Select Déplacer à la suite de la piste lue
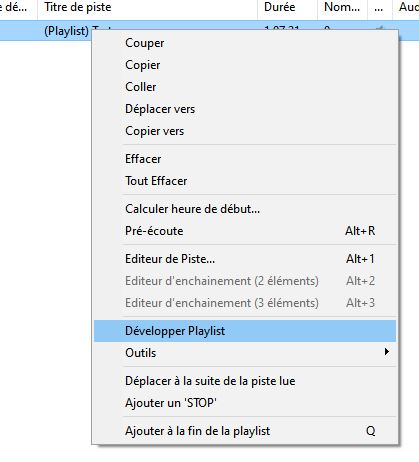The height and width of the screenshot is (462, 419). tap(245, 381)
